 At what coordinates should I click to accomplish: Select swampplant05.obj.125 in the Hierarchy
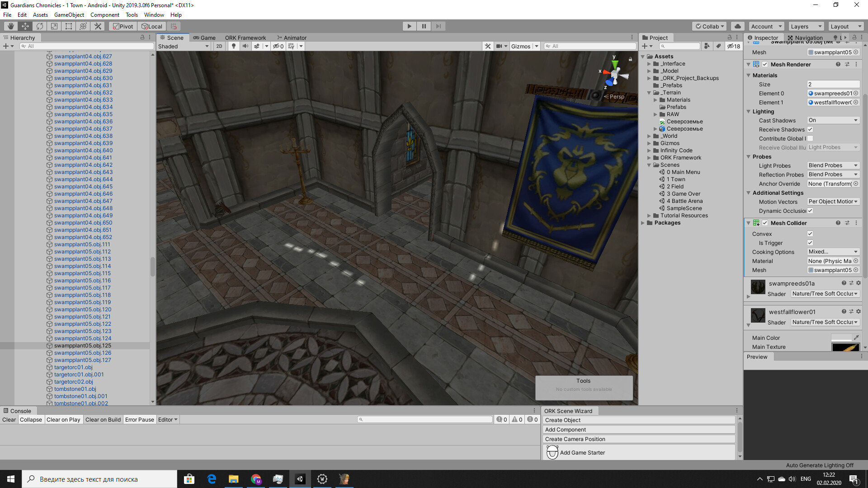pos(83,345)
